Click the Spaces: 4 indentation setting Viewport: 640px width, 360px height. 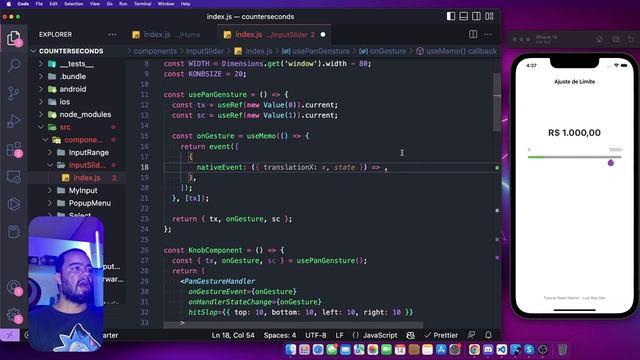click(x=280, y=335)
